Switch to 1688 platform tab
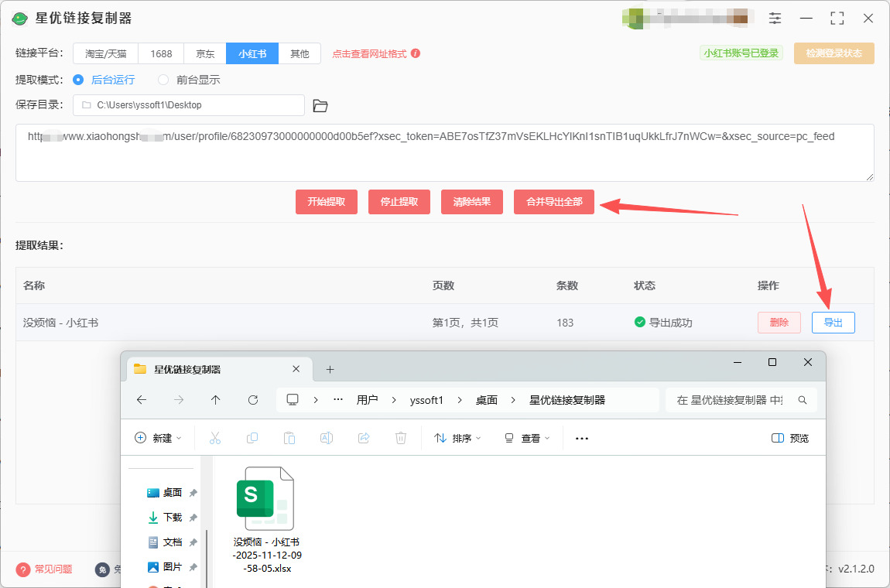The width and height of the screenshot is (890, 588). 161,54
